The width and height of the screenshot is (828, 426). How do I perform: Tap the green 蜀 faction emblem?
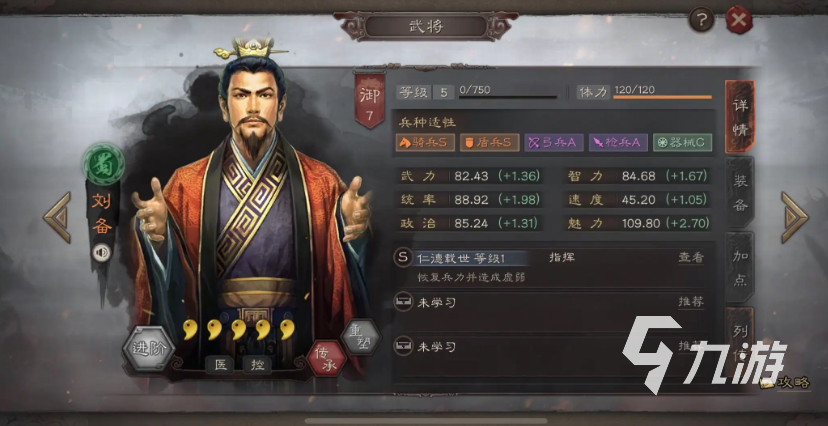pos(103,164)
